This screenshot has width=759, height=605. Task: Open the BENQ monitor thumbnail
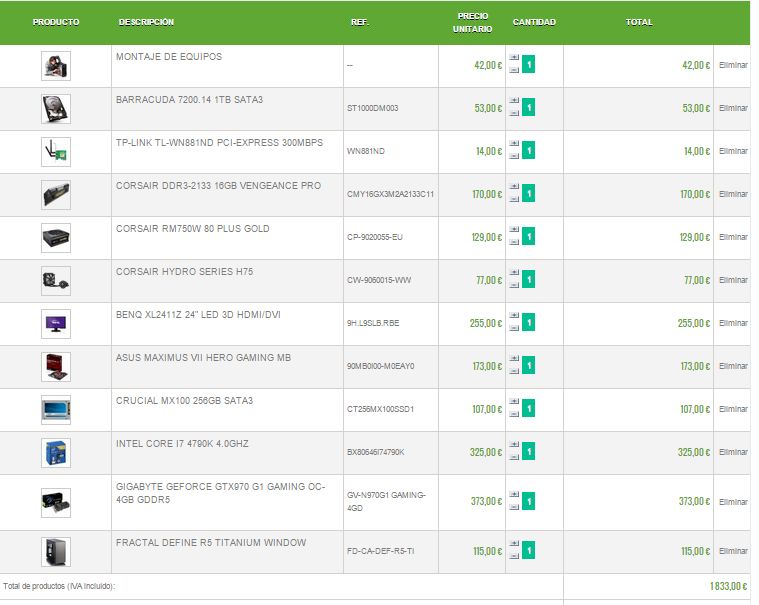tap(56, 324)
